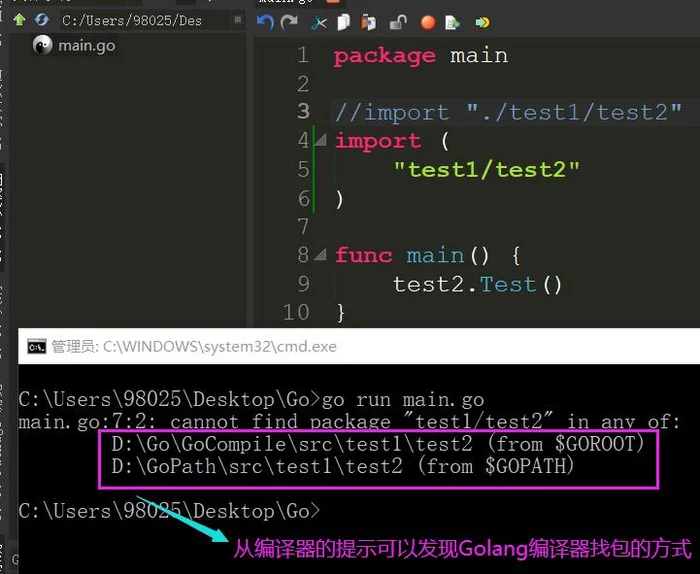Click line number 1 in the gutter
The width and height of the screenshot is (700, 574).
click(x=303, y=55)
